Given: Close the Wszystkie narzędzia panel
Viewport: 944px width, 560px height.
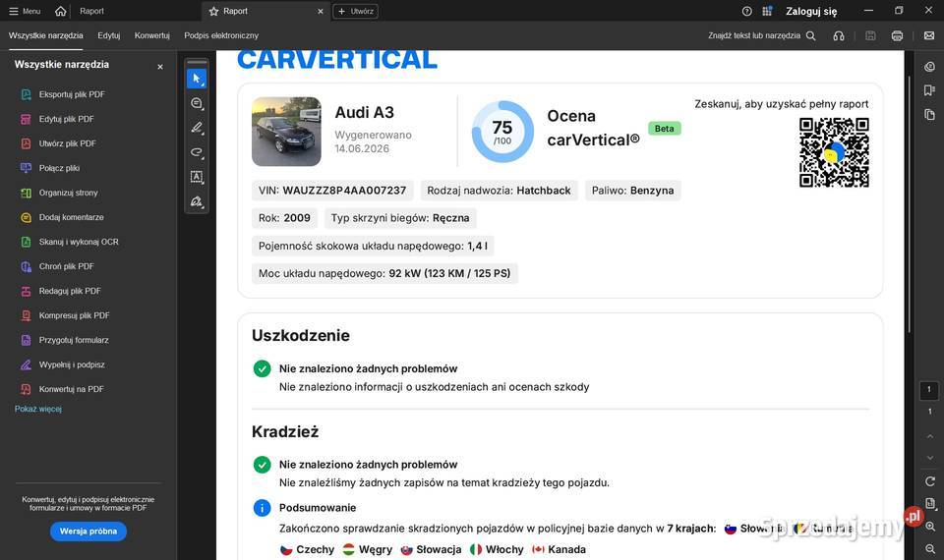Looking at the screenshot, I should (x=160, y=67).
